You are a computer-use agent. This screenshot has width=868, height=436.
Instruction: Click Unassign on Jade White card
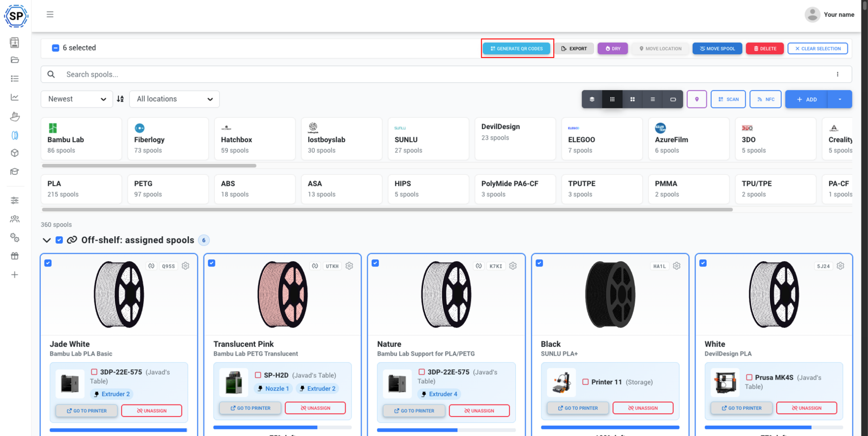click(152, 411)
